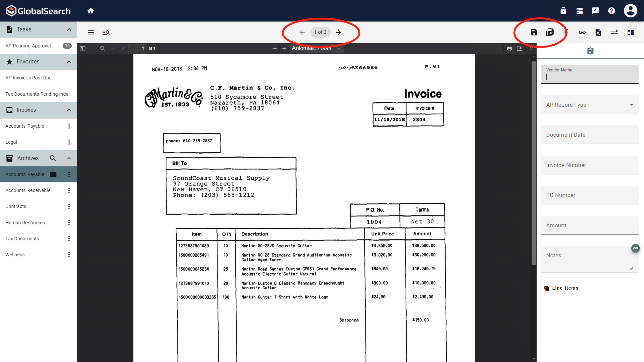Select the Accounts Payable archive
The image size is (644, 362).
[24, 174]
